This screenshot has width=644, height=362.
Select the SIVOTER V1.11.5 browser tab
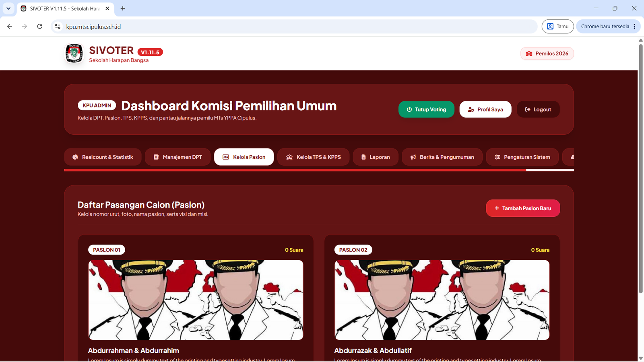pos(64,8)
